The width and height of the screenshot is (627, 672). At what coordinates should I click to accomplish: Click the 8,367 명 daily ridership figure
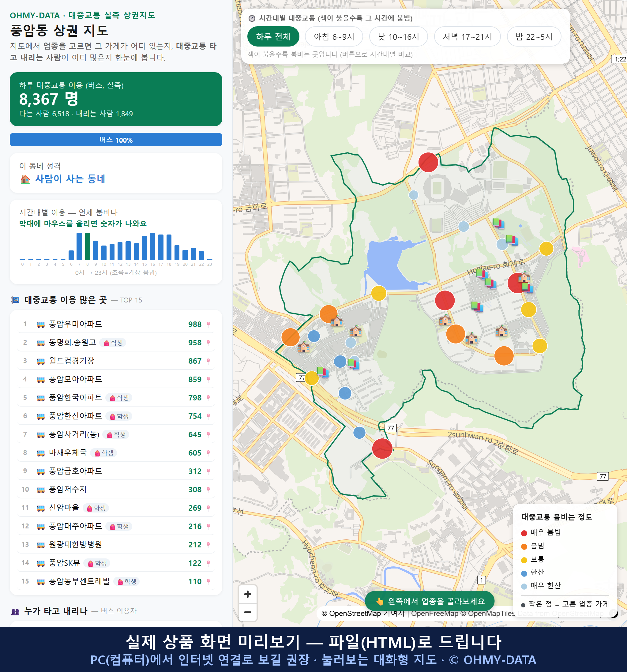(49, 99)
